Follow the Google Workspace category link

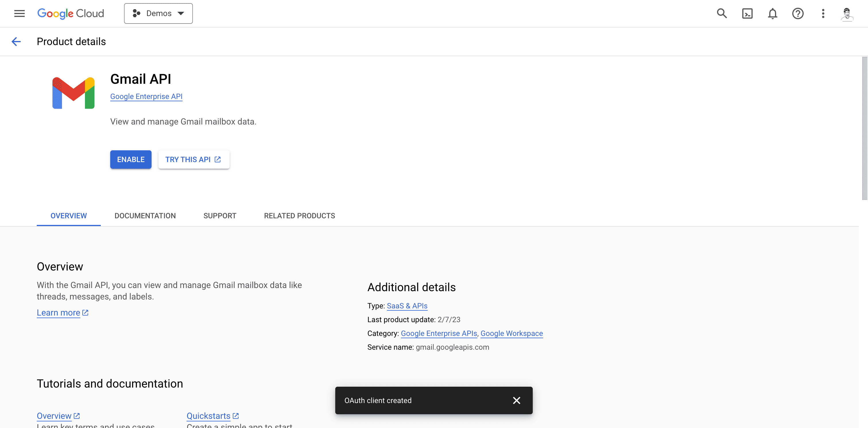(x=511, y=333)
